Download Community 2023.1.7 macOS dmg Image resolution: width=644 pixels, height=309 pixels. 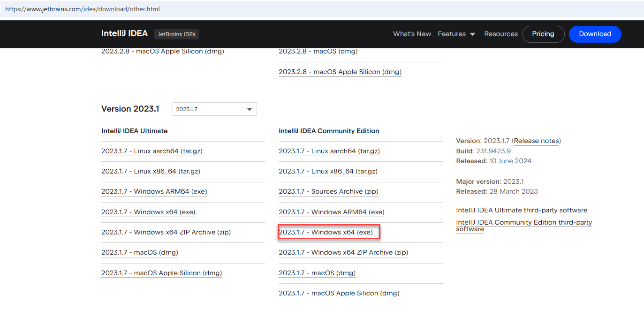[317, 273]
